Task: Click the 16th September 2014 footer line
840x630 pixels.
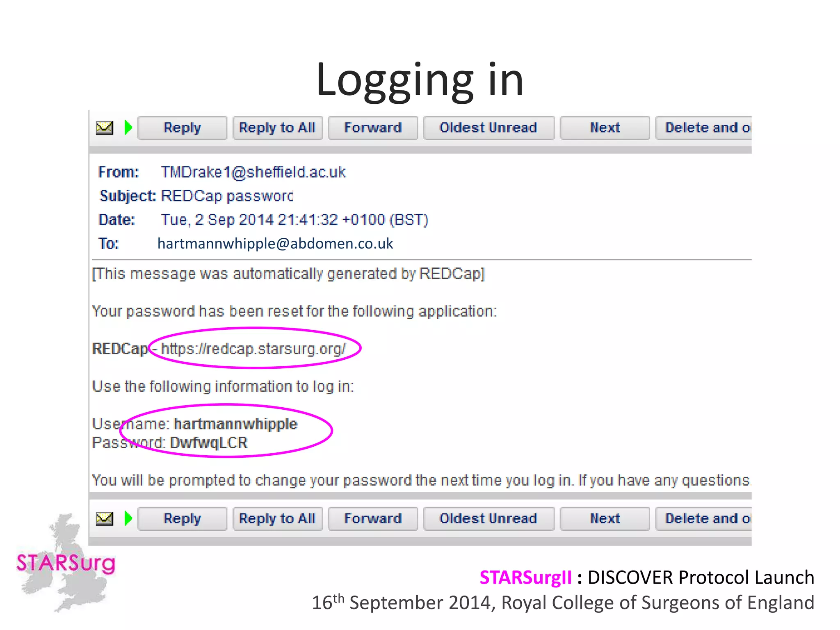Action: click(563, 603)
